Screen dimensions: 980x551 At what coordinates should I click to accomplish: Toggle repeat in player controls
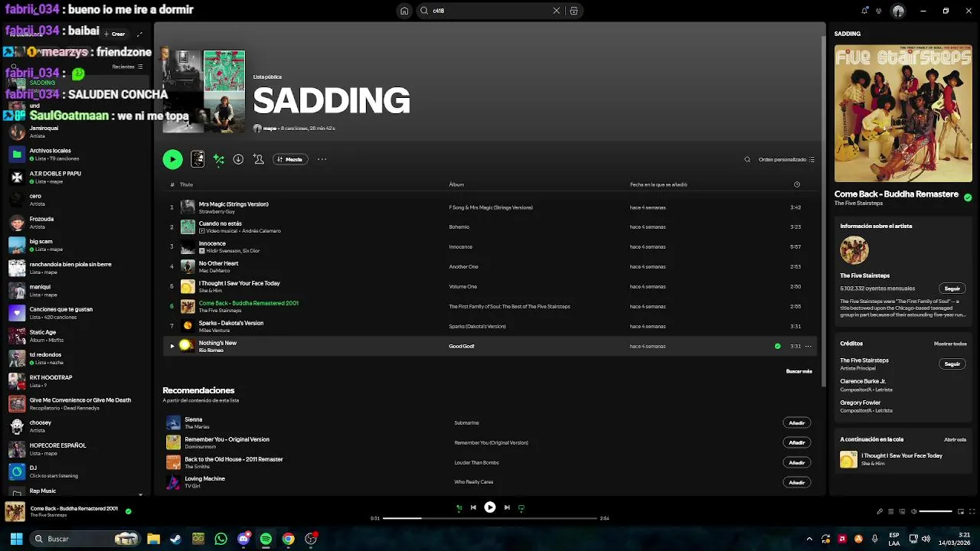(521, 507)
